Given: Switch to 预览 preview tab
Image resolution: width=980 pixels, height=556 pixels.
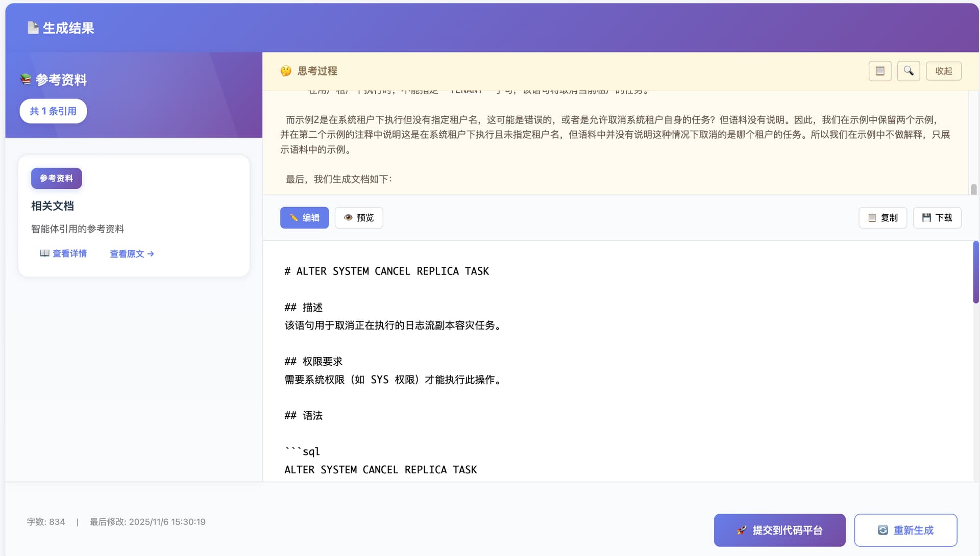Looking at the screenshot, I should point(359,218).
